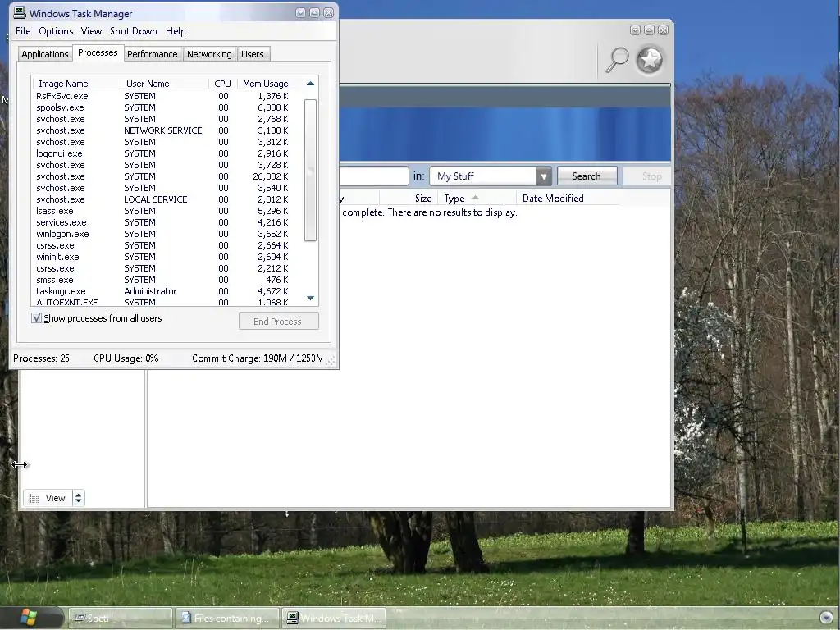The width and height of the screenshot is (840, 630).
Task: Select smss.exe process row
Action: [162, 280]
